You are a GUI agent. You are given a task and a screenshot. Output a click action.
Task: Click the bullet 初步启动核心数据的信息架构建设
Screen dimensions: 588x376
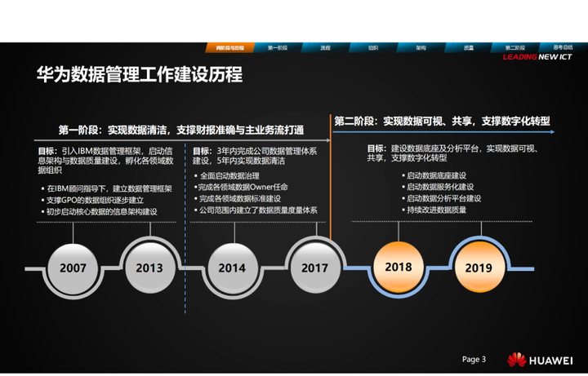point(100,212)
